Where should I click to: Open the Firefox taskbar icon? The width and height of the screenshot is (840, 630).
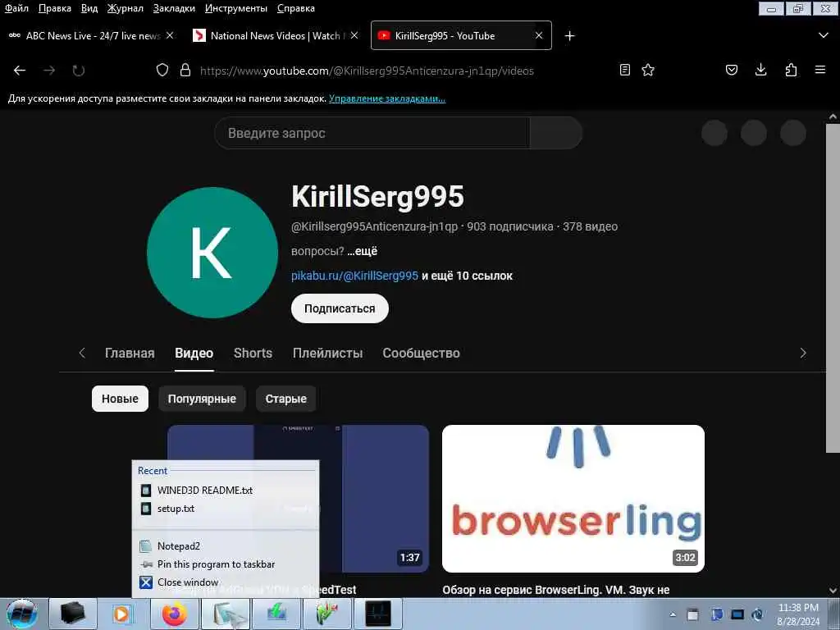175,614
